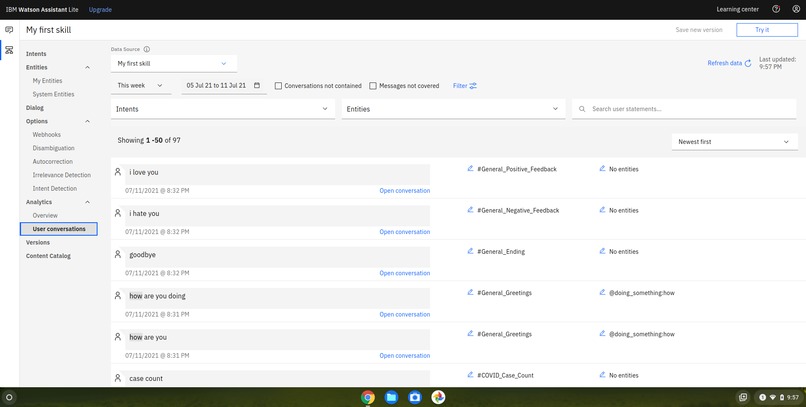This screenshot has width=806, height=407.
Task: Click the search magnifier icon
Action: 582,109
